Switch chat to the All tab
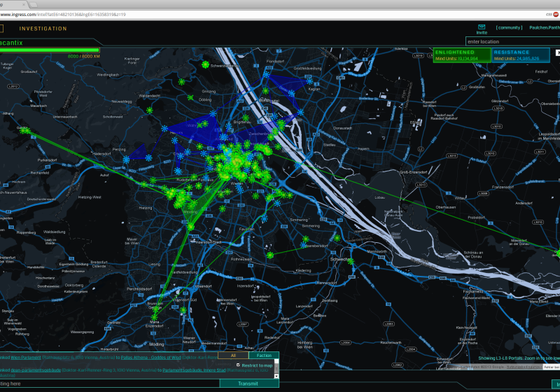This screenshot has width=560, height=392. (x=233, y=356)
